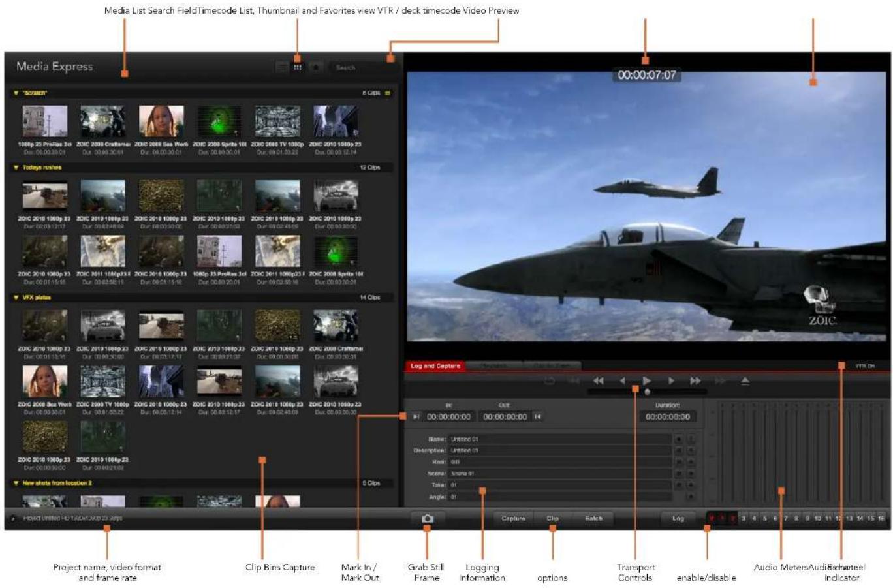Click the clapper icon on the Reel row

[x=679, y=462]
